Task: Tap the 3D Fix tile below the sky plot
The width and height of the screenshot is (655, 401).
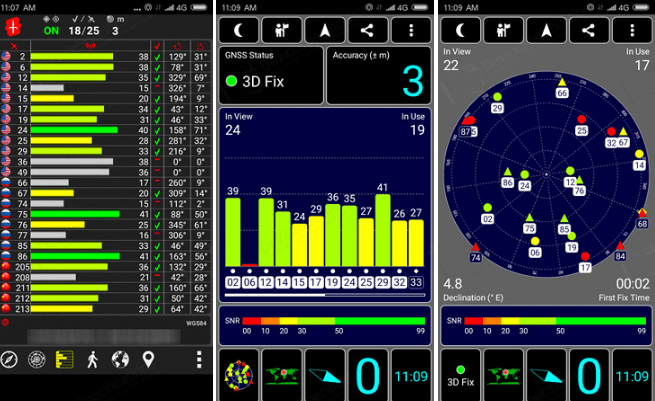Action: click(x=460, y=374)
